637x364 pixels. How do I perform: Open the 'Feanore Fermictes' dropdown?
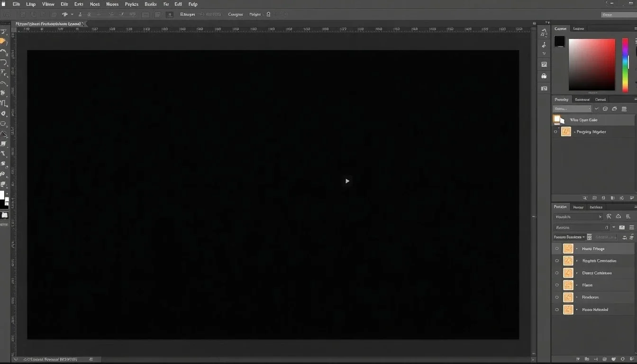569,237
